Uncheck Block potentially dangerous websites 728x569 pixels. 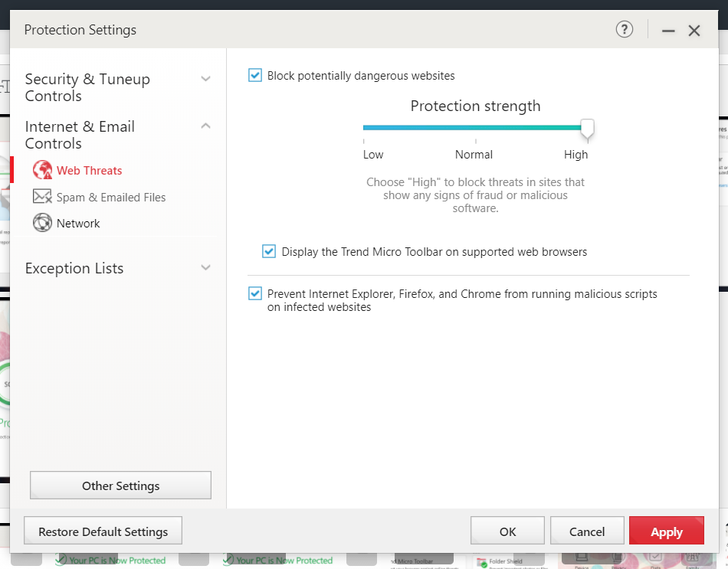[x=255, y=75]
